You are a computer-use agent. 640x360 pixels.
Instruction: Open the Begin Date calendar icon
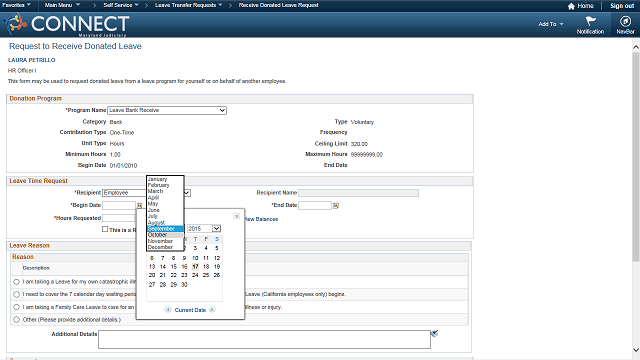point(140,205)
